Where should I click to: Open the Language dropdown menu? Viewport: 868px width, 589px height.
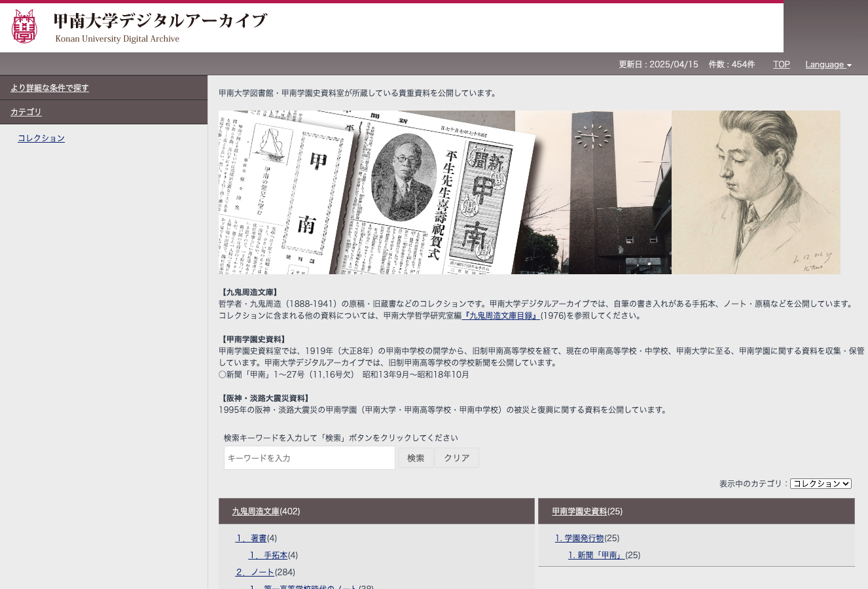click(828, 64)
